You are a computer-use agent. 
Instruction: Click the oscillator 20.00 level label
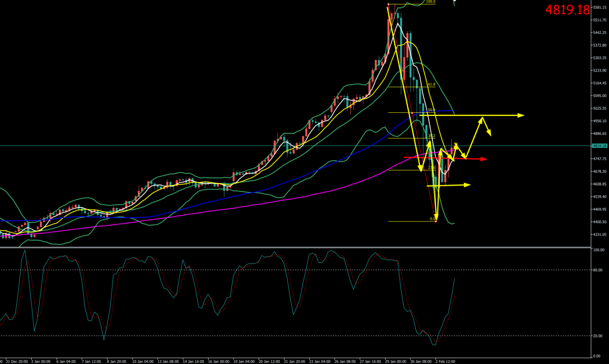point(598,336)
